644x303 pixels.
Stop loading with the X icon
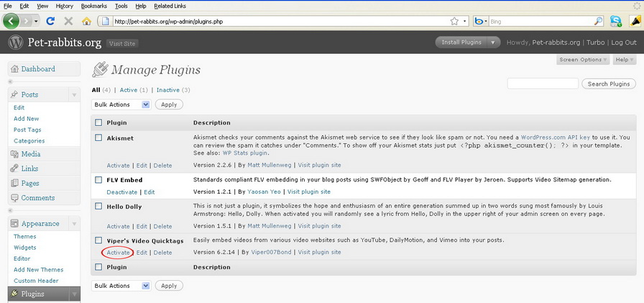point(68,21)
